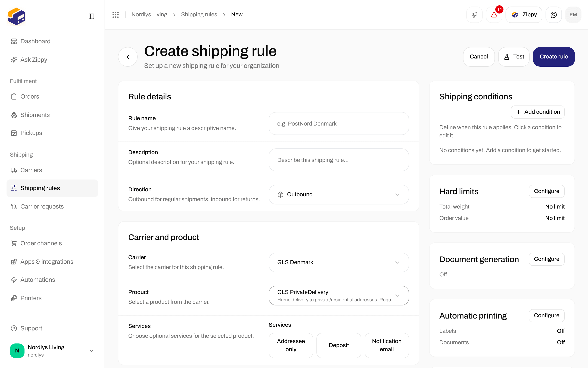Open the announcements megaphone icon
The width and height of the screenshot is (588, 368).
(474, 15)
